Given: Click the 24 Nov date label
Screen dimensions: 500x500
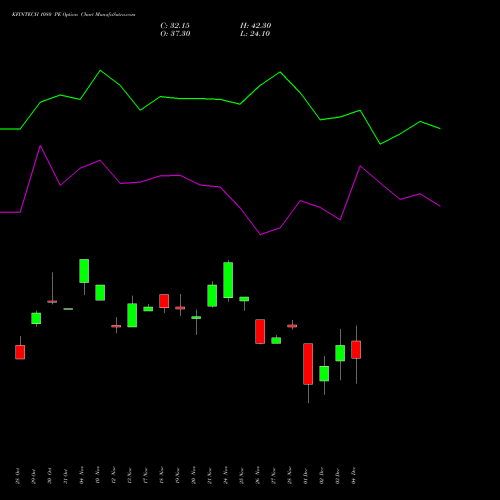Looking at the screenshot, I should click(226, 475).
